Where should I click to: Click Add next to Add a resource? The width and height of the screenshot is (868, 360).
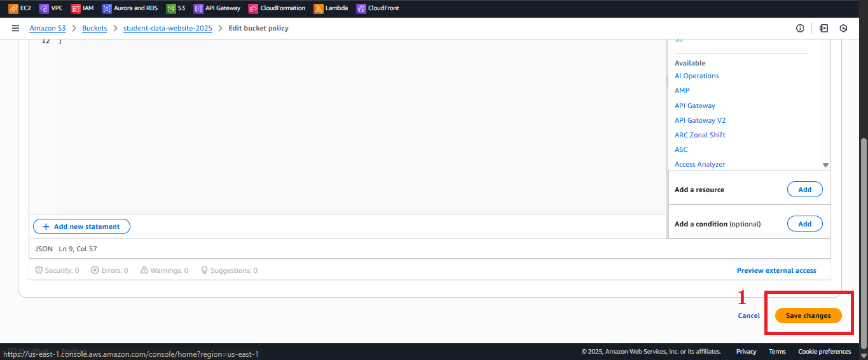804,190
